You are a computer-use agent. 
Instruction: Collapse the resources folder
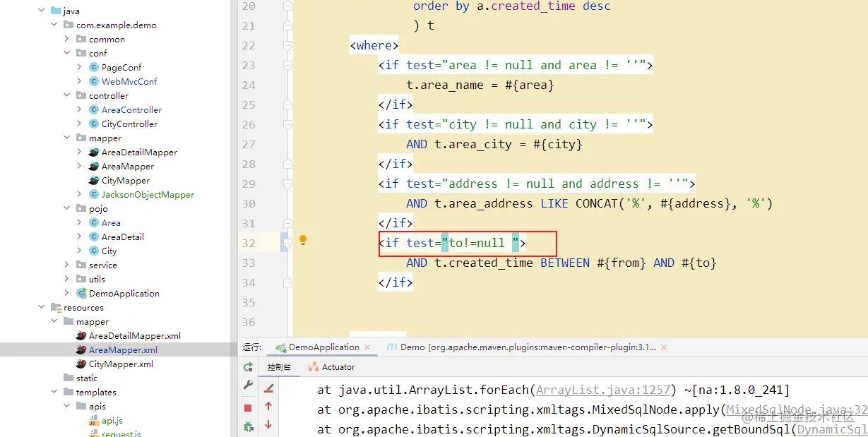coord(42,308)
